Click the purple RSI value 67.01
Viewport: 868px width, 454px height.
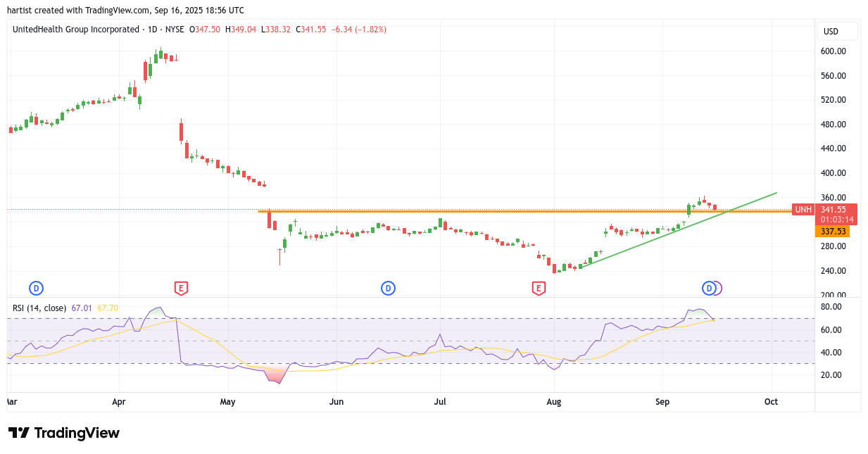tap(82, 308)
